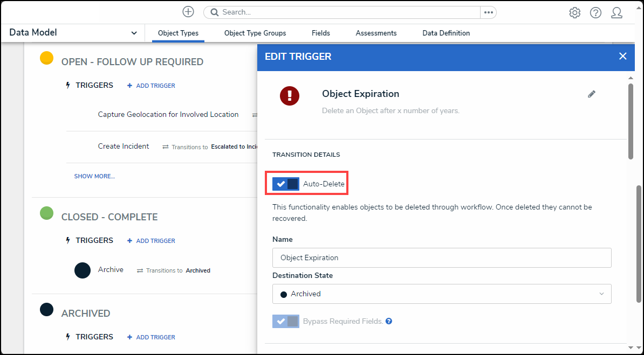Click the Name input field
Image resolution: width=644 pixels, height=355 pixels.
click(441, 257)
